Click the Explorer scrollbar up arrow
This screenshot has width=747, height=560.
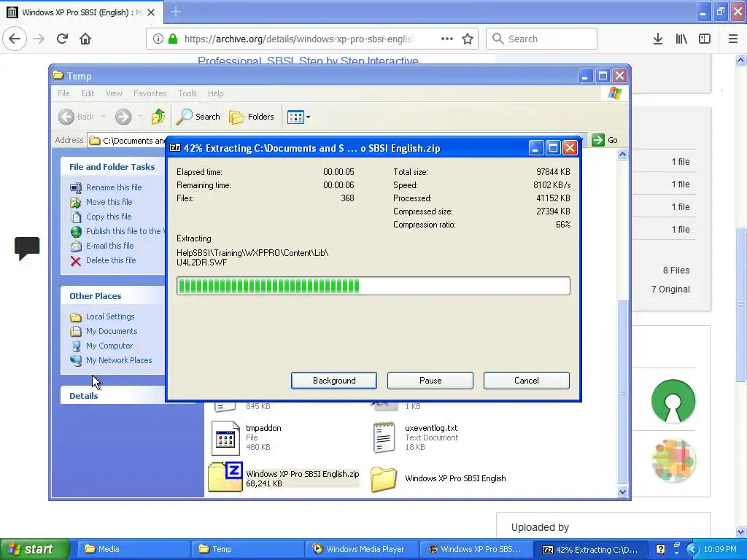tap(622, 155)
